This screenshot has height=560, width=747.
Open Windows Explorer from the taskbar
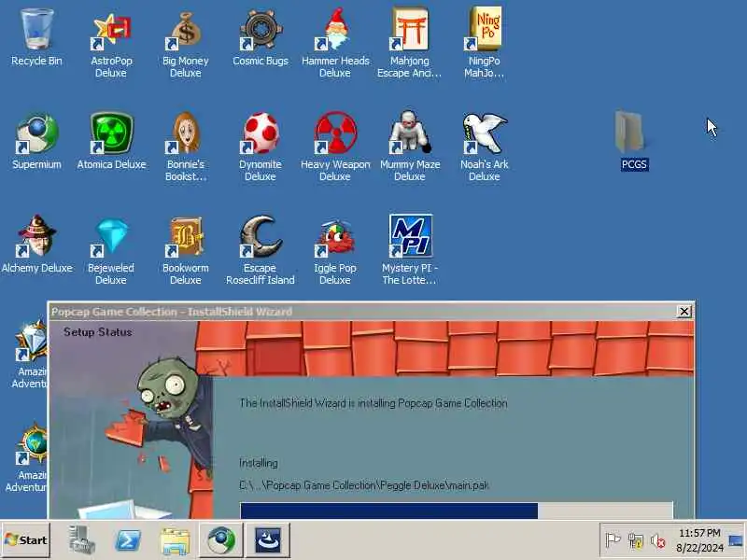coord(175,540)
